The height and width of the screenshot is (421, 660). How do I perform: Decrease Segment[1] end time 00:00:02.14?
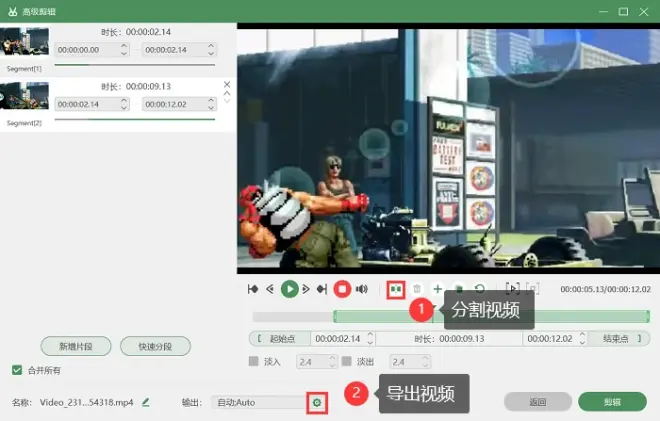tap(211, 53)
